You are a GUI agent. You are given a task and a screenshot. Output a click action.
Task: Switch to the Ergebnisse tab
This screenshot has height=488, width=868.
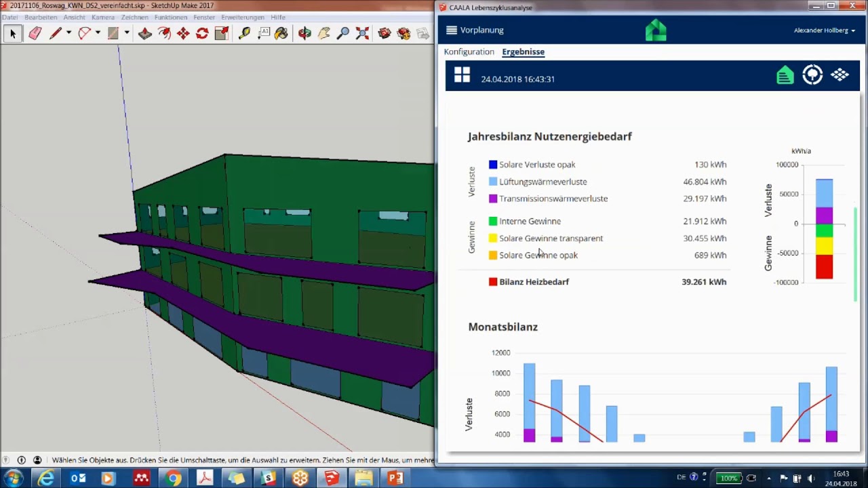click(x=523, y=52)
